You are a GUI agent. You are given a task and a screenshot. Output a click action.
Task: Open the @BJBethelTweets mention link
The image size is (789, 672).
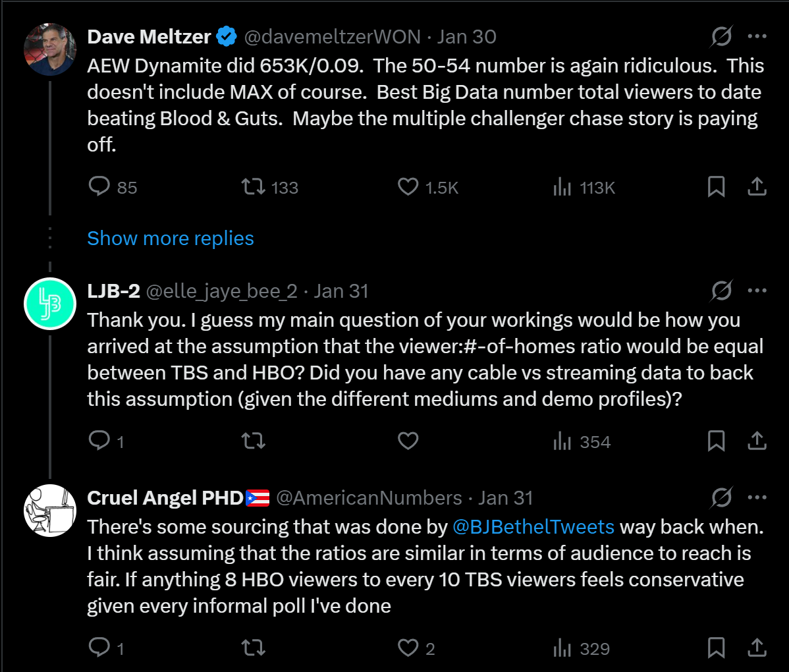coord(533,527)
